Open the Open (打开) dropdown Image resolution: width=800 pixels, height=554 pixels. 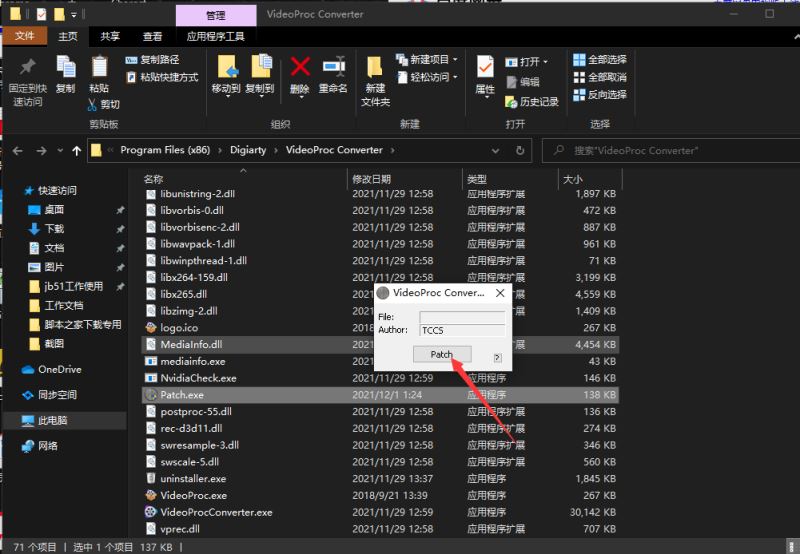527,62
